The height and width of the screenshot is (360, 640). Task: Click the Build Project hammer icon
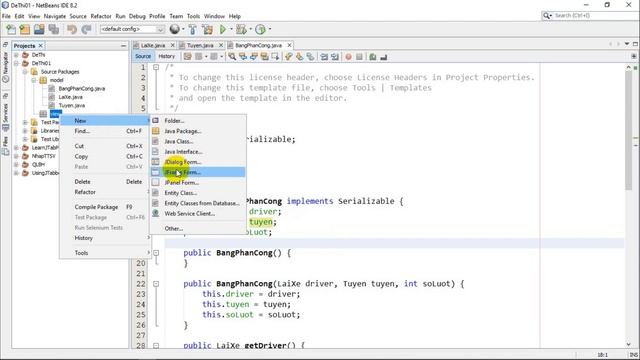coord(193,29)
